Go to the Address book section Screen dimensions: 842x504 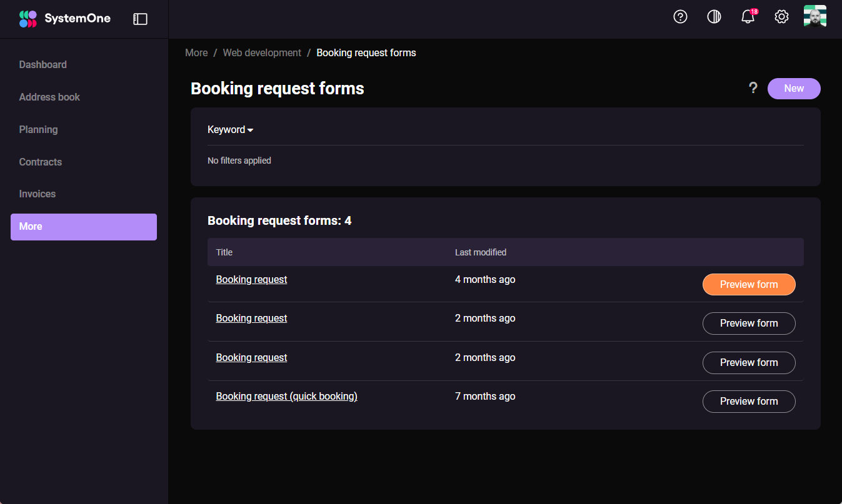(x=49, y=97)
